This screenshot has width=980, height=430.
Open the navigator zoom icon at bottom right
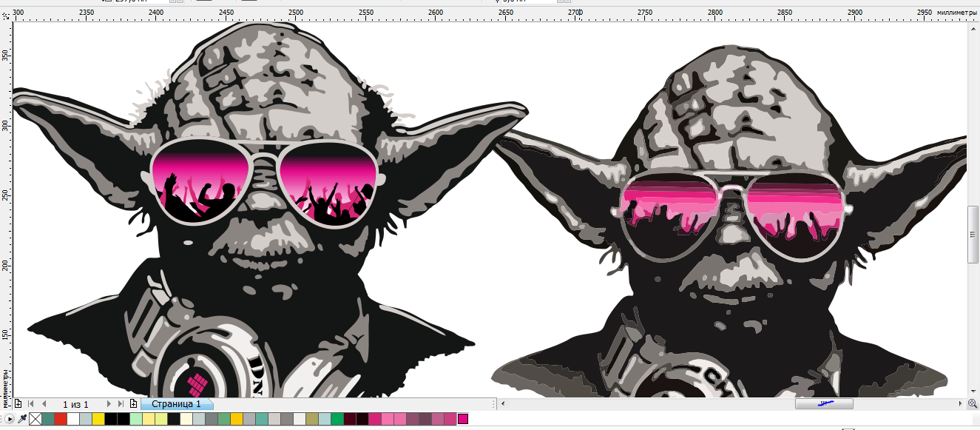973,404
